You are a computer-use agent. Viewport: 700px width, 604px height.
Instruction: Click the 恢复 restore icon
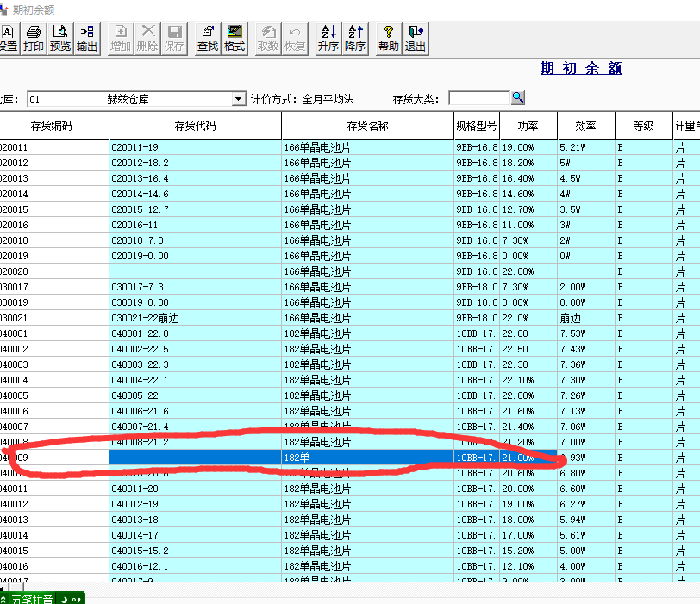[x=295, y=39]
